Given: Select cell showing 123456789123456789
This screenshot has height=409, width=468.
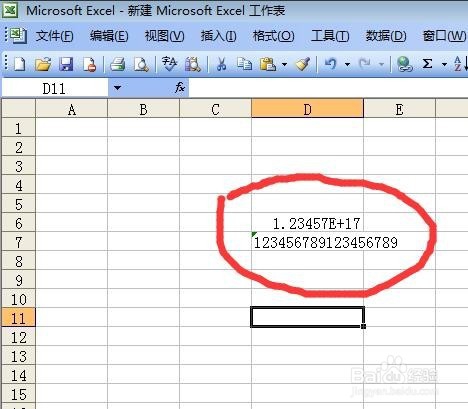Looking at the screenshot, I should click(x=307, y=242).
